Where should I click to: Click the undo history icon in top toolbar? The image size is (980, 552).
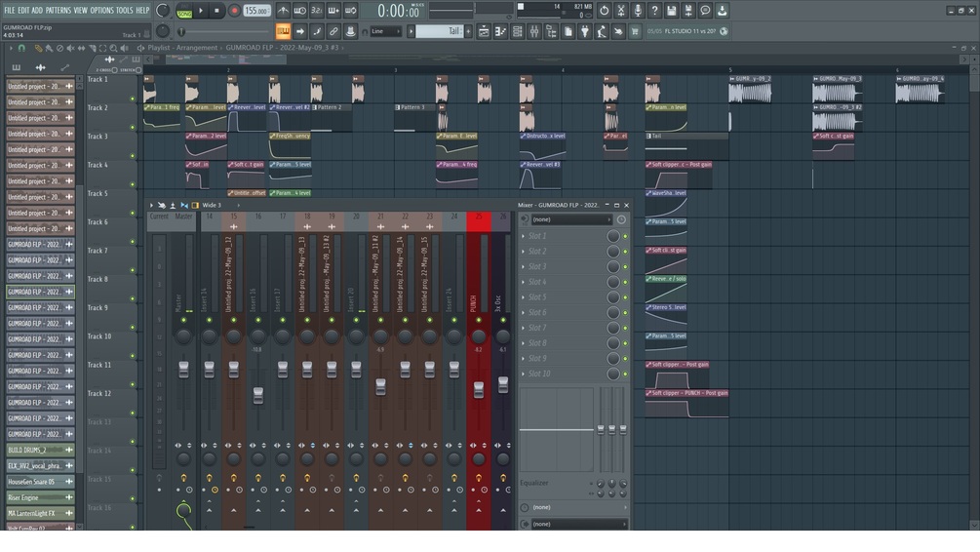point(604,11)
